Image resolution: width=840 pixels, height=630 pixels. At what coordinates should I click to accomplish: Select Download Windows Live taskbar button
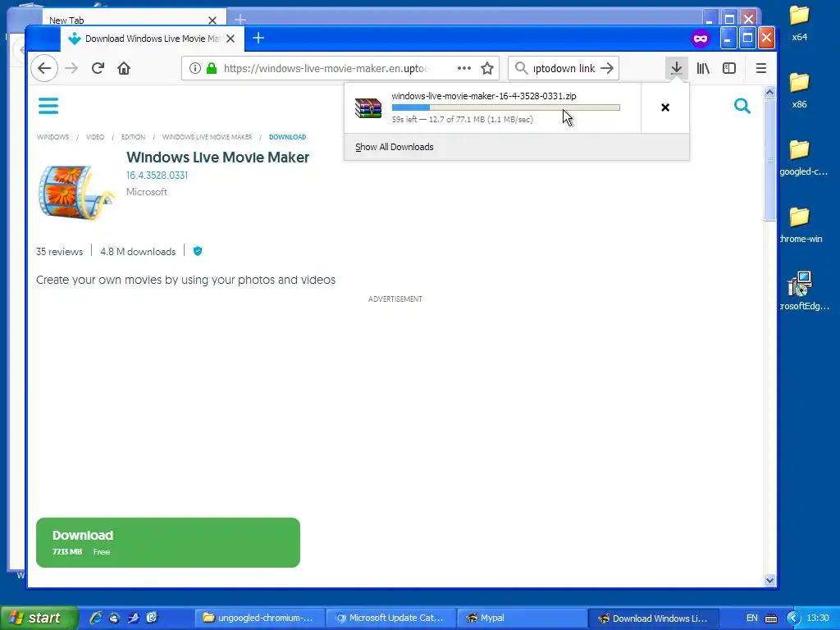654,619
